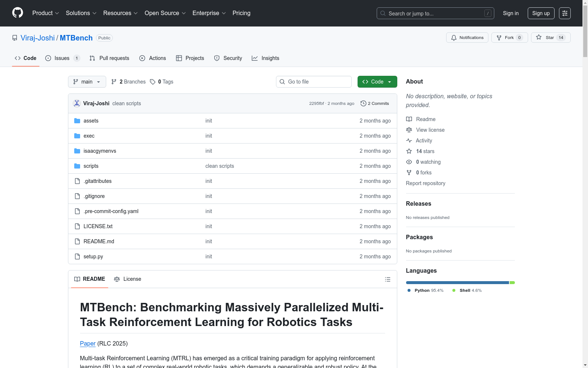Expand the Product menu
The width and height of the screenshot is (588, 368).
coord(46,13)
